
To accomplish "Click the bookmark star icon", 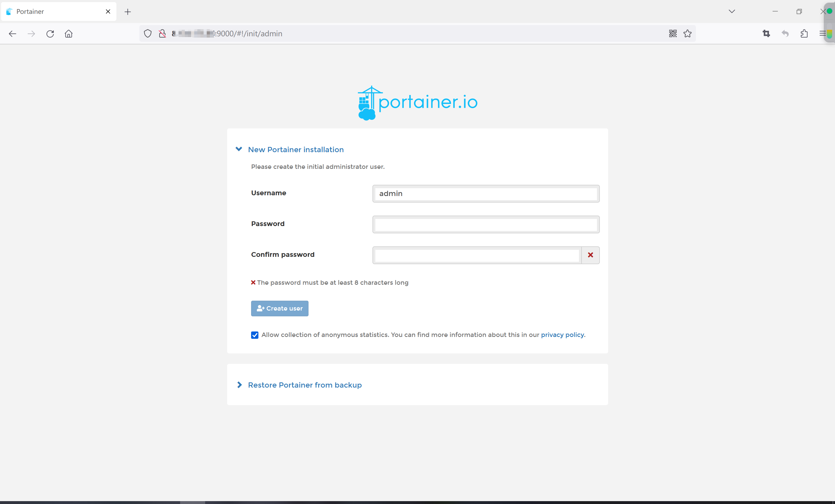I will click(687, 33).
